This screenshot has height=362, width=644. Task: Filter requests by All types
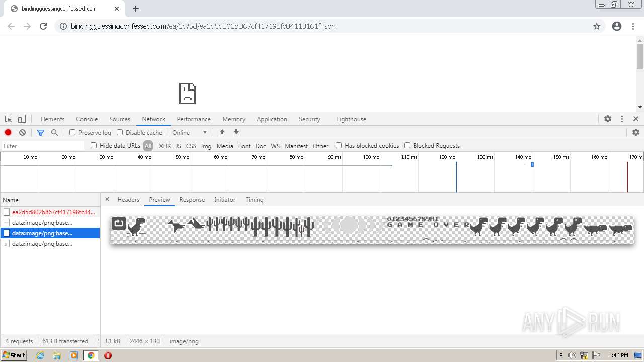tap(148, 146)
